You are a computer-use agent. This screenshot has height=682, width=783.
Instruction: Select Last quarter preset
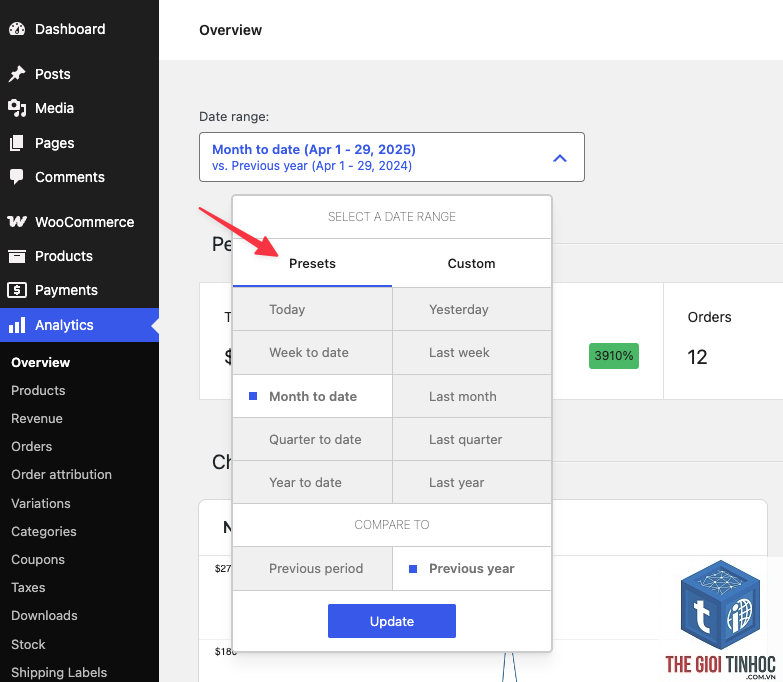point(472,439)
